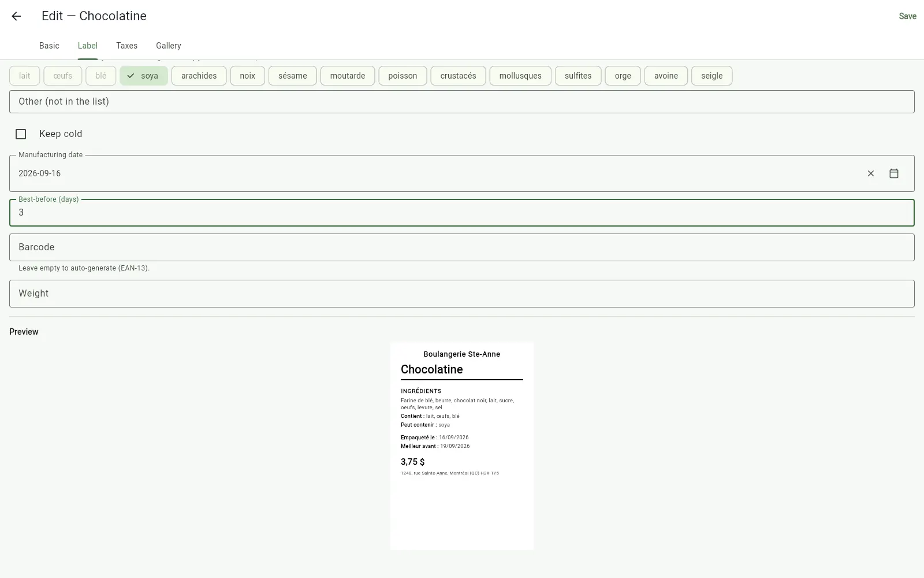Screen dimensions: 924x578
Task: Save the Chocolatine product edits
Action: coord(907,16)
